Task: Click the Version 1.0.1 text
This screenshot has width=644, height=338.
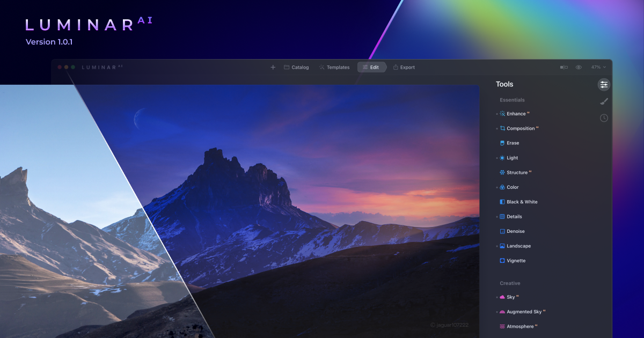Action: click(49, 42)
